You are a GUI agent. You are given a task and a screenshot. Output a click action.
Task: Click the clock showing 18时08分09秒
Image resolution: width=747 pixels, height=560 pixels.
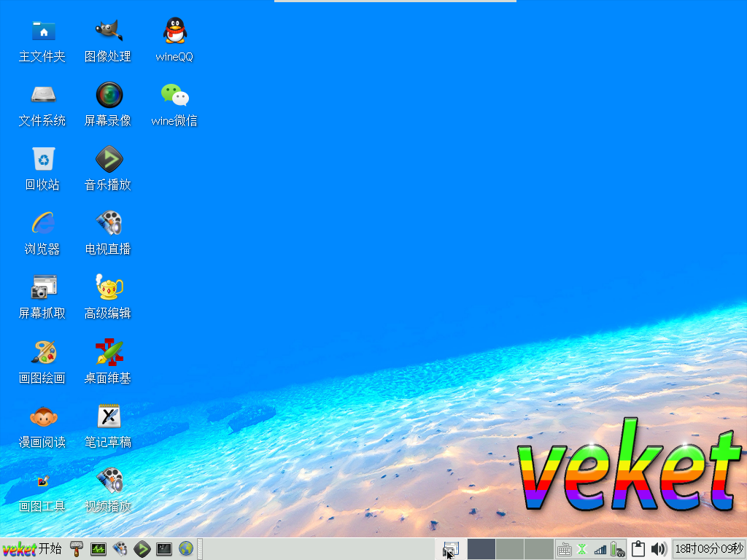coord(709,549)
